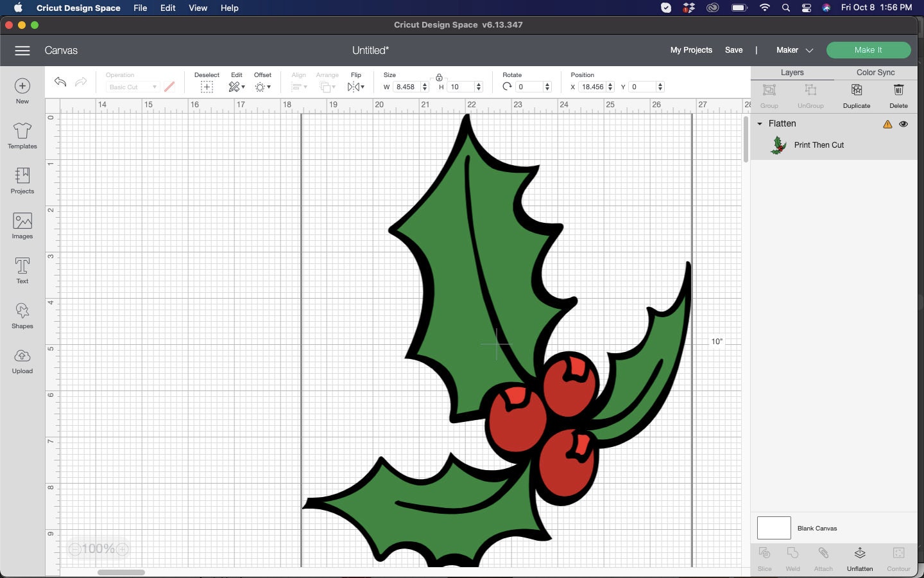Click the My Projects link
Viewport: 924px width, 578px height.
[x=691, y=50]
